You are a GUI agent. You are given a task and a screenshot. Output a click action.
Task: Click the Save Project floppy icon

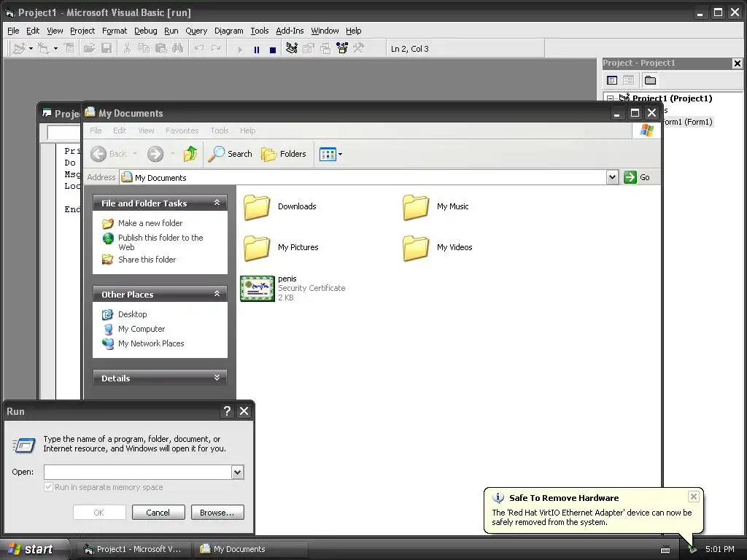point(107,48)
